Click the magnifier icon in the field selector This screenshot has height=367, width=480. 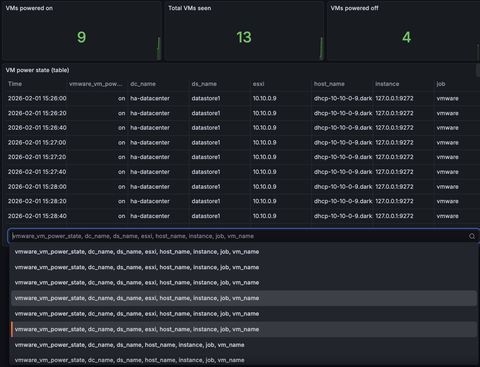tap(472, 236)
